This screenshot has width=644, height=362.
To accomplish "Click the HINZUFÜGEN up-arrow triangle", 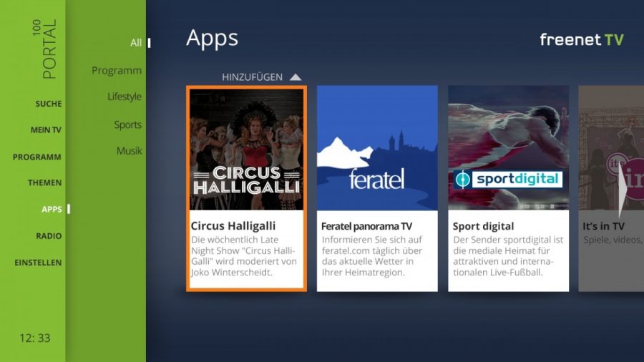I will (296, 77).
